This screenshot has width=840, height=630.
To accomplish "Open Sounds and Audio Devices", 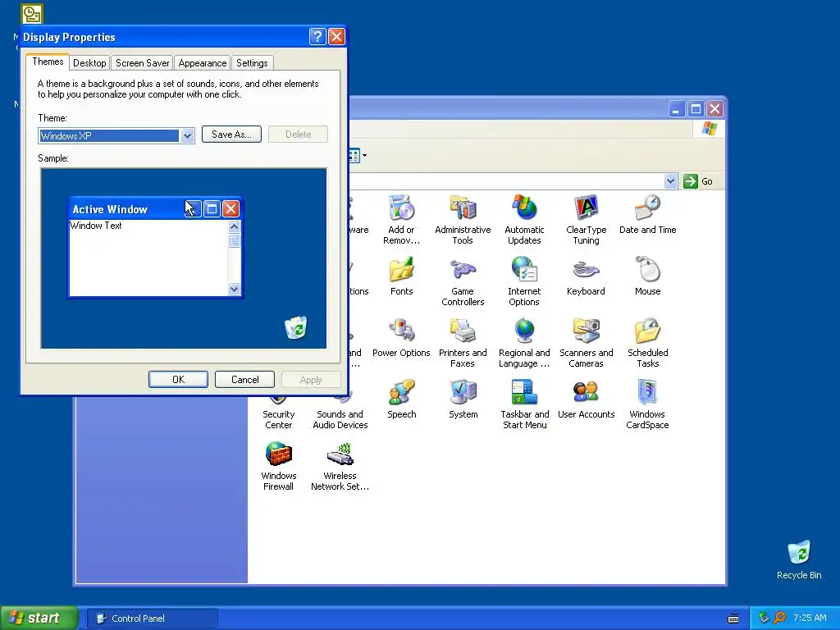I will click(x=340, y=413).
